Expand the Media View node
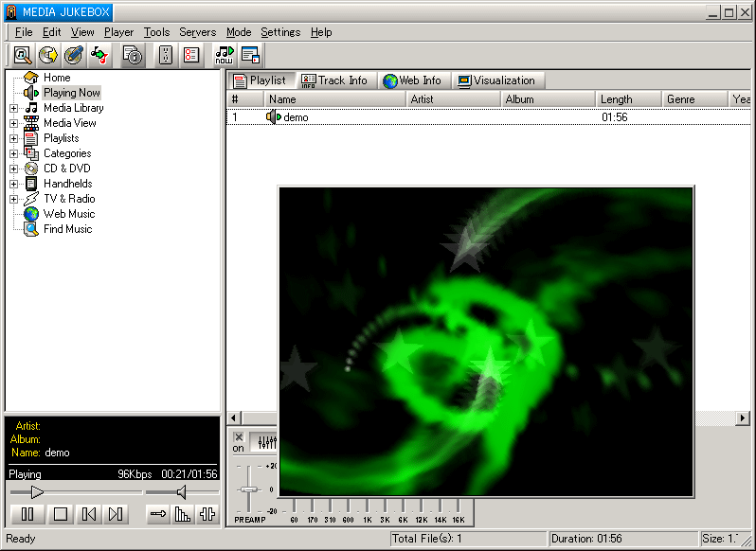 coord(13,123)
